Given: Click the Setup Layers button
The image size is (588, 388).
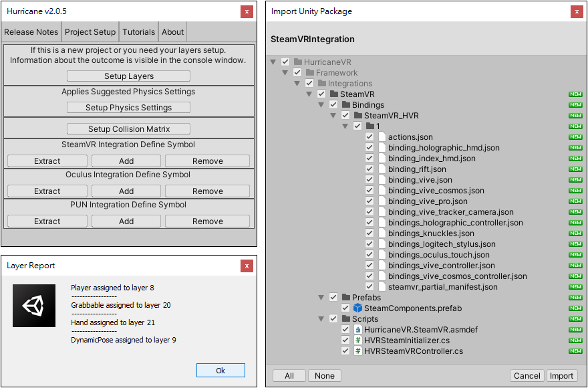Looking at the screenshot, I should [x=128, y=76].
